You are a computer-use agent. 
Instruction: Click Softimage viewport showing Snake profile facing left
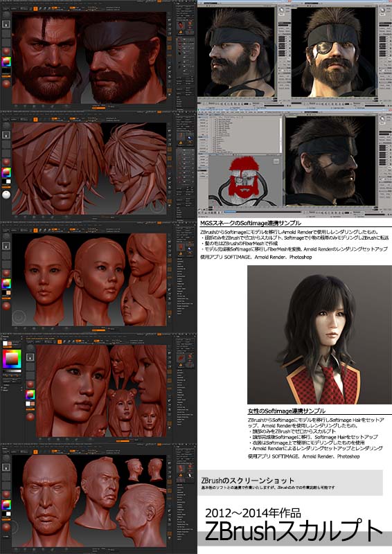coord(236,51)
